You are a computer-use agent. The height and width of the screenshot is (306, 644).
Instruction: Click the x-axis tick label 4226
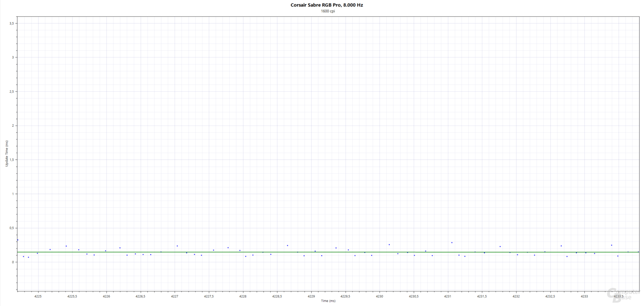106,296
